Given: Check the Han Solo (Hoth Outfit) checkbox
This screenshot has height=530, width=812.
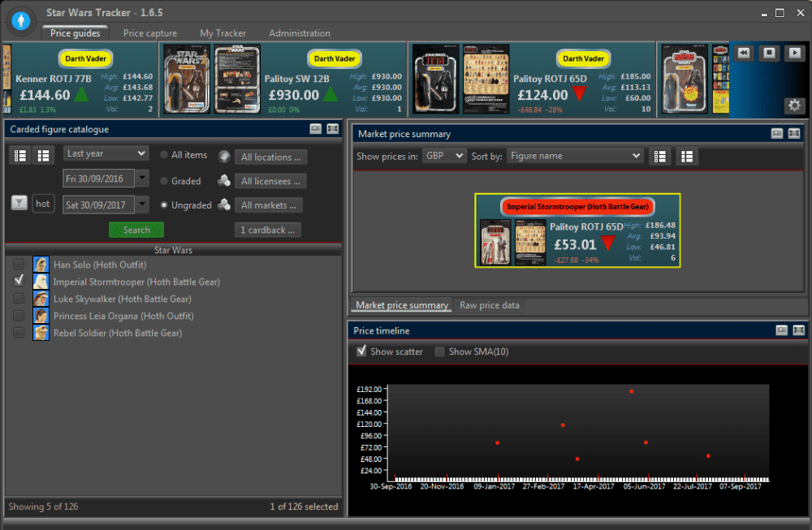Looking at the screenshot, I should [x=19, y=265].
